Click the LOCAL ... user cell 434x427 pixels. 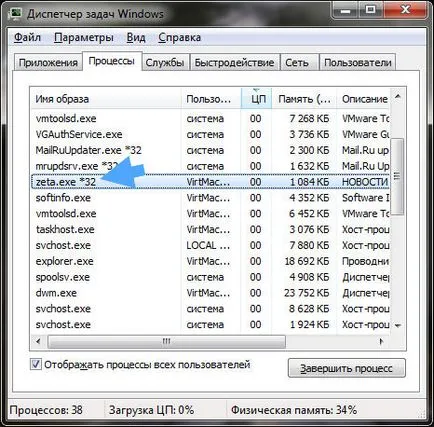pyautogui.click(x=208, y=245)
